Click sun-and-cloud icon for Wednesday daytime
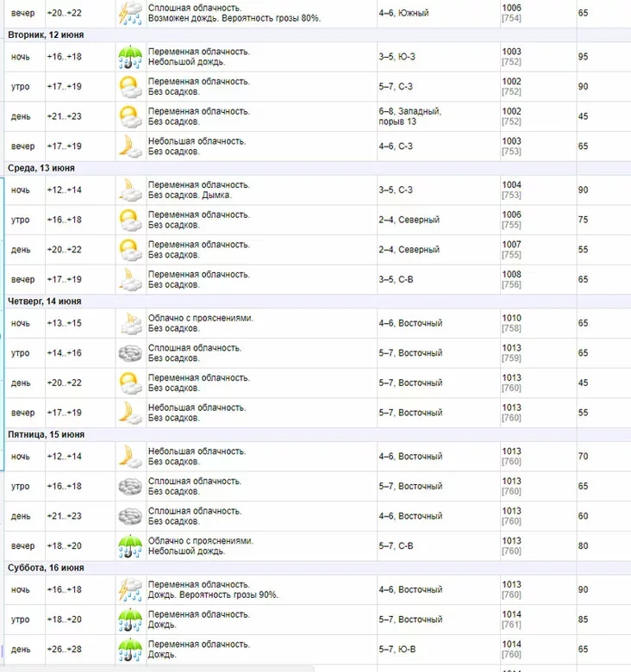631x672 pixels. tap(130, 250)
